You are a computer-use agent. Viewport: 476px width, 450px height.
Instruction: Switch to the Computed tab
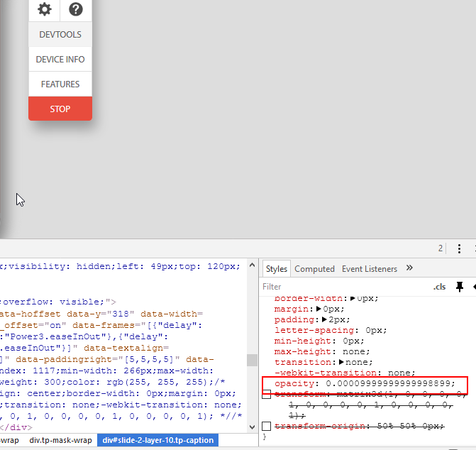314,269
